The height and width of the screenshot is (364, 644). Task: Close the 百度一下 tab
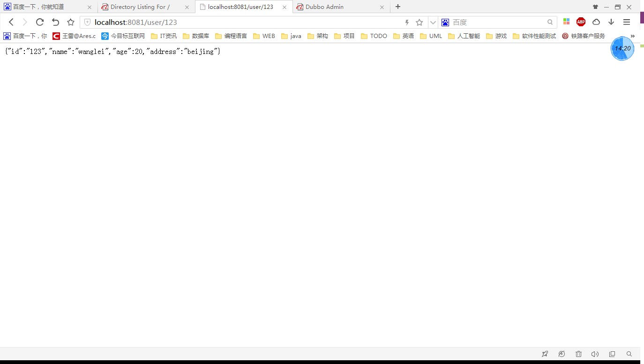(90, 7)
